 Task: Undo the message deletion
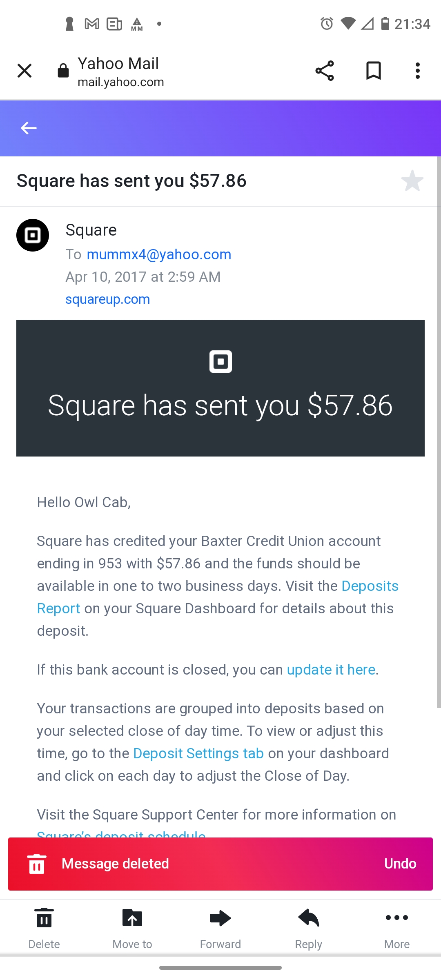click(400, 864)
